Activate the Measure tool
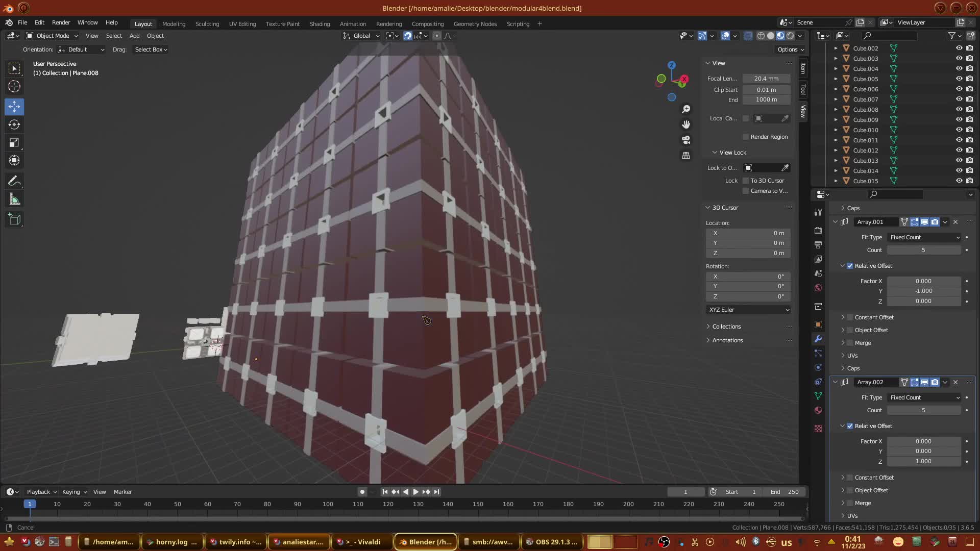Image resolution: width=980 pixels, height=551 pixels. pyautogui.click(x=14, y=199)
